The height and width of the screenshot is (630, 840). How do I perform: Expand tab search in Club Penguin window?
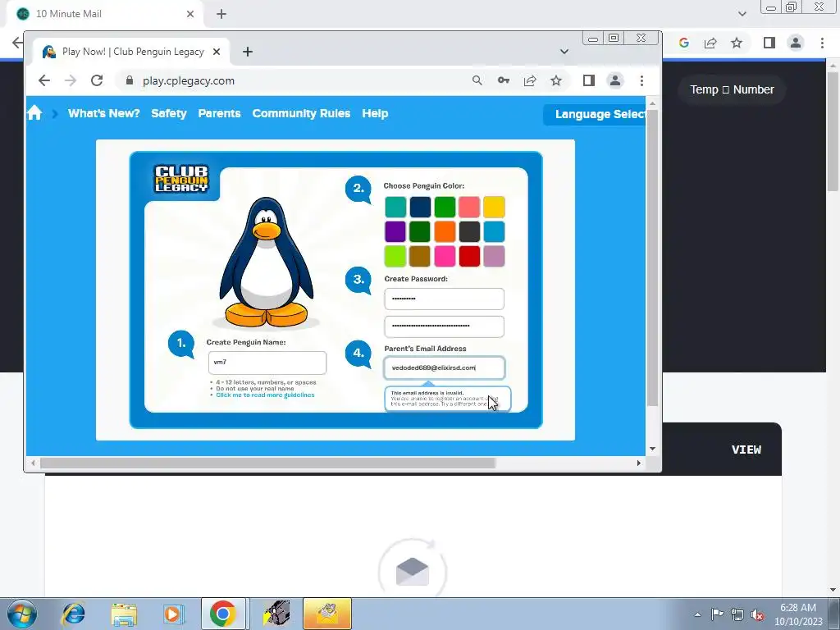click(x=564, y=52)
